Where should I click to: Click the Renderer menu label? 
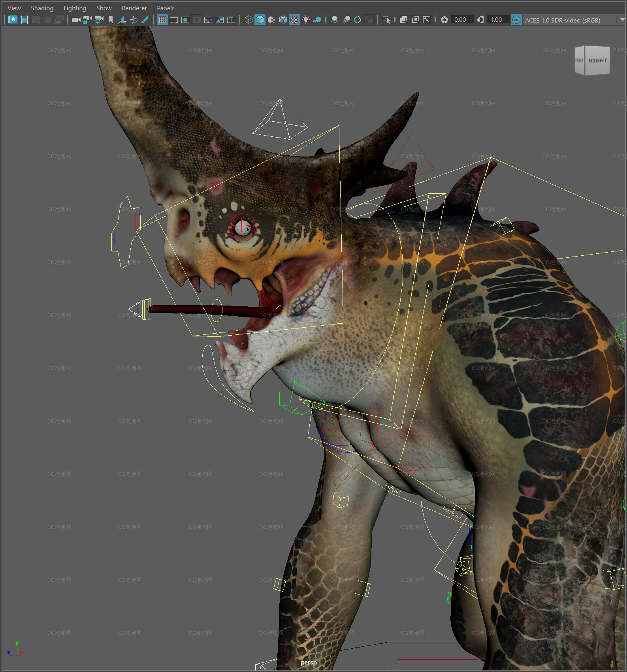click(x=134, y=8)
